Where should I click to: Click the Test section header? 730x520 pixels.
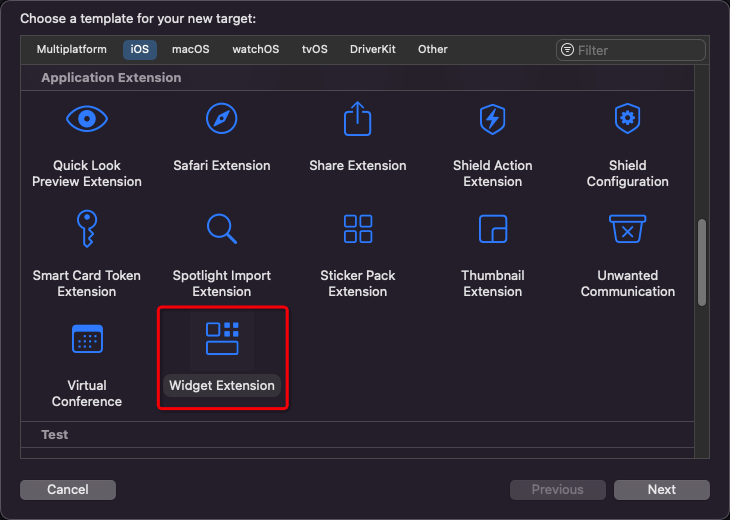click(54, 435)
